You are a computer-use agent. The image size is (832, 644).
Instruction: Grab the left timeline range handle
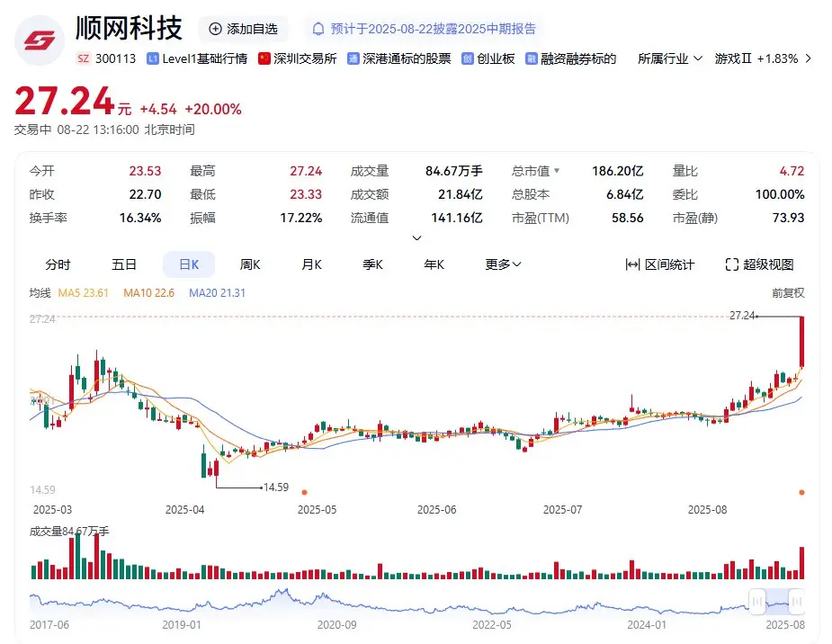[x=757, y=602]
